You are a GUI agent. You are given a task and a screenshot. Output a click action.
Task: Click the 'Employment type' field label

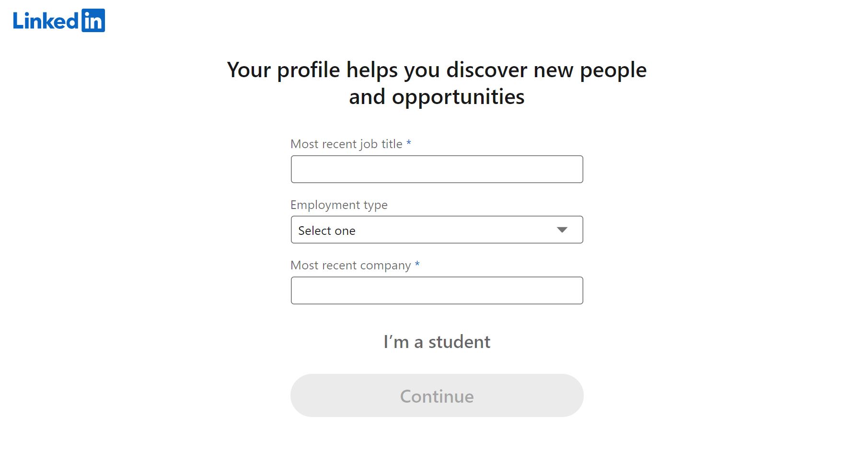(339, 205)
